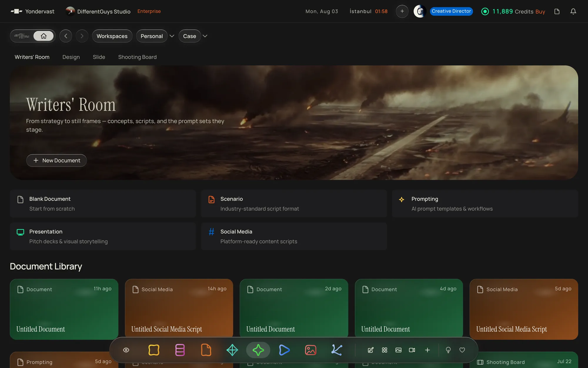Expand the Personal dropdown chevron
This screenshot has height=368, width=588.
172,36
